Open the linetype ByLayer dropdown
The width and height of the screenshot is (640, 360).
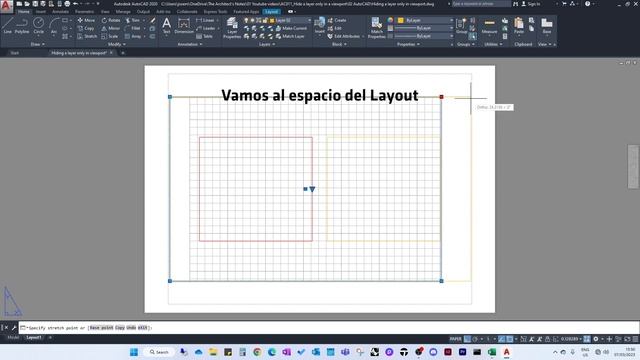(x=424, y=36)
